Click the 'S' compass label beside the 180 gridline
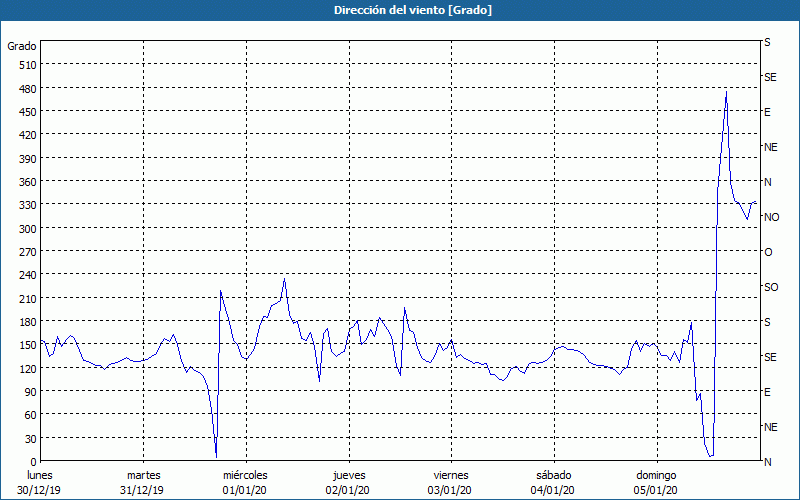This screenshot has width=800, height=500. coord(767,322)
